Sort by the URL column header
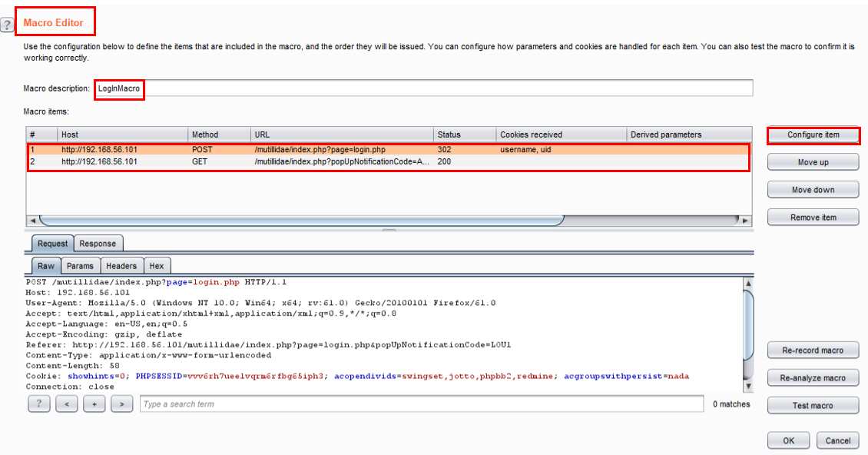The height and width of the screenshot is (455, 868). coord(342,135)
